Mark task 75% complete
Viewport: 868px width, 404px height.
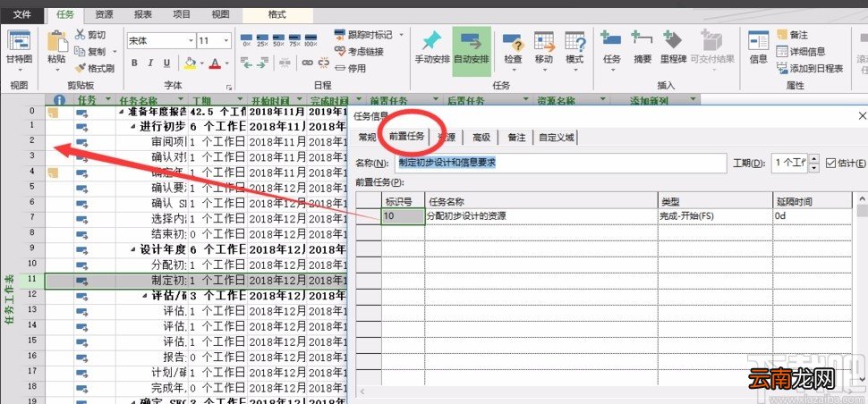[x=294, y=40]
